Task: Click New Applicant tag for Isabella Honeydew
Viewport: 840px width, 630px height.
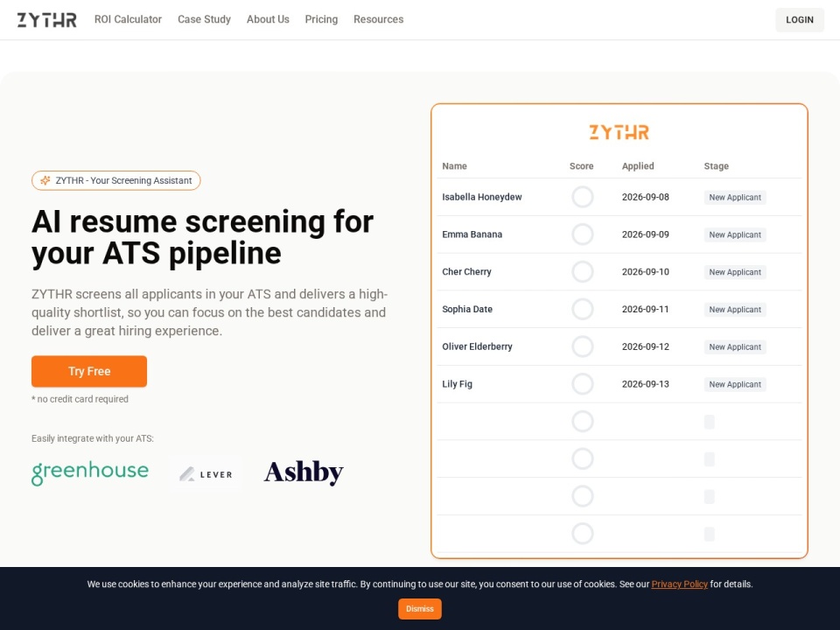Action: (735, 197)
